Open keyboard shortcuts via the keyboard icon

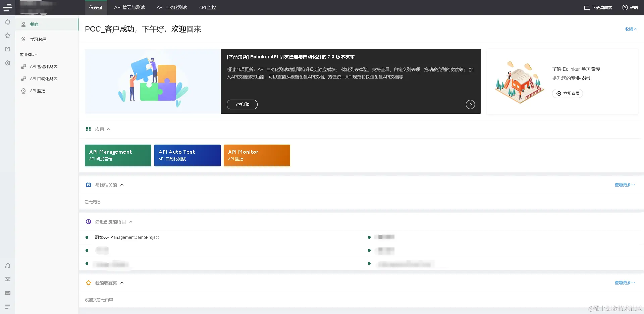(x=8, y=293)
